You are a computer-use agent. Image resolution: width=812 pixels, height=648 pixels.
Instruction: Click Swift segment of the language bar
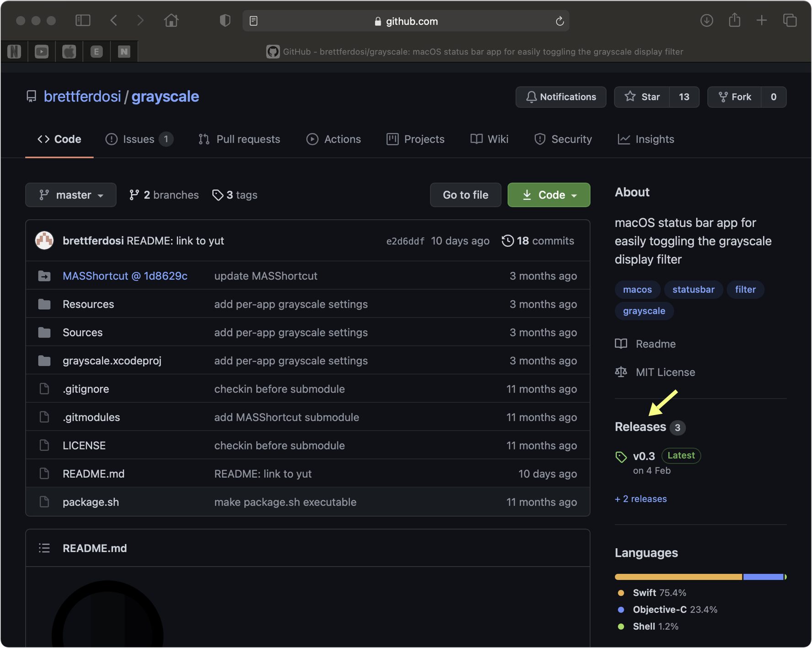(x=679, y=577)
